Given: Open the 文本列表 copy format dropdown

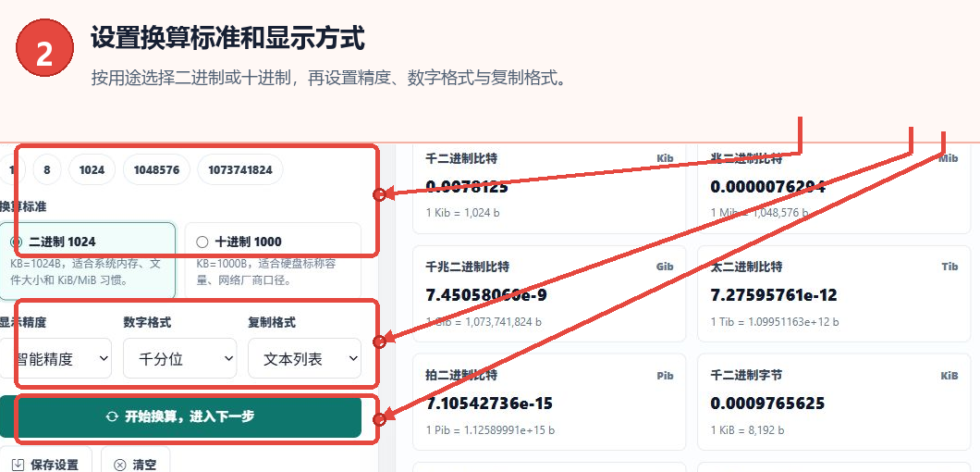Looking at the screenshot, I should coord(304,358).
